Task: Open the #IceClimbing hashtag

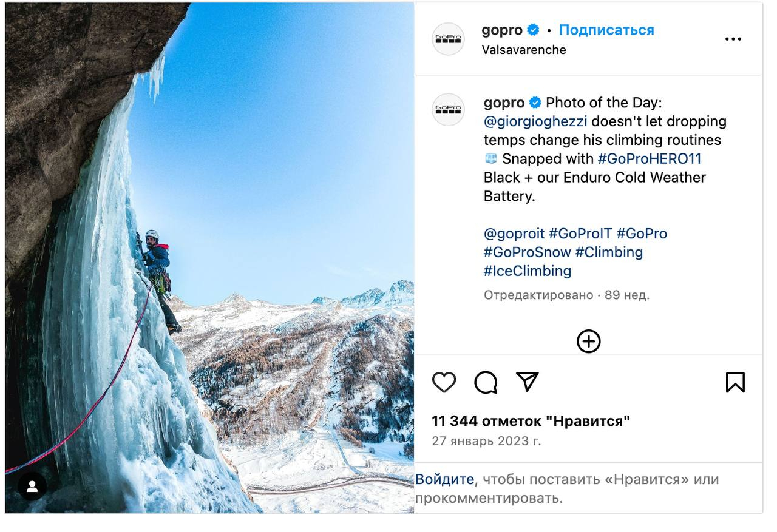Action: [527, 271]
